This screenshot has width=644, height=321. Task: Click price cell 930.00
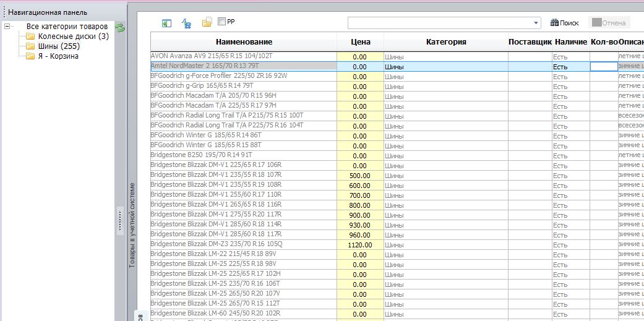(360, 225)
